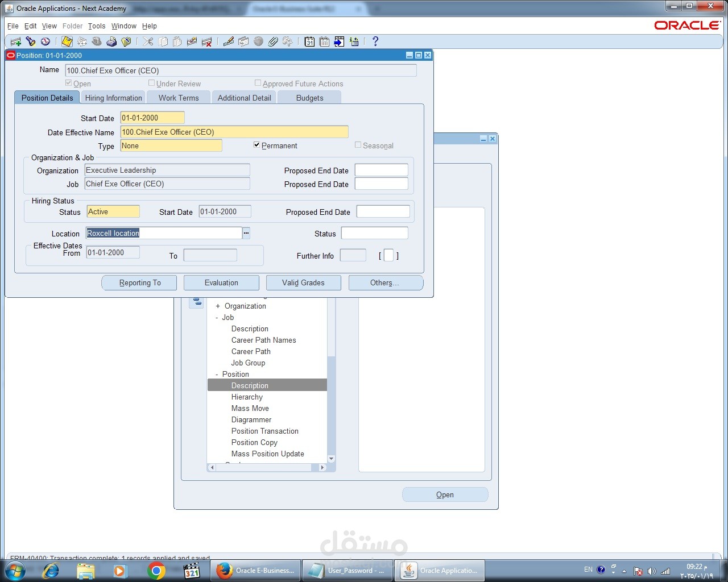Click the Open button in Navigator window

click(x=445, y=495)
